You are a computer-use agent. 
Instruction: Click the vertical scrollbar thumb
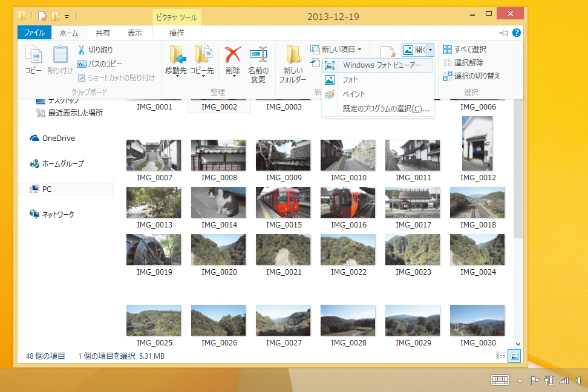(518, 169)
